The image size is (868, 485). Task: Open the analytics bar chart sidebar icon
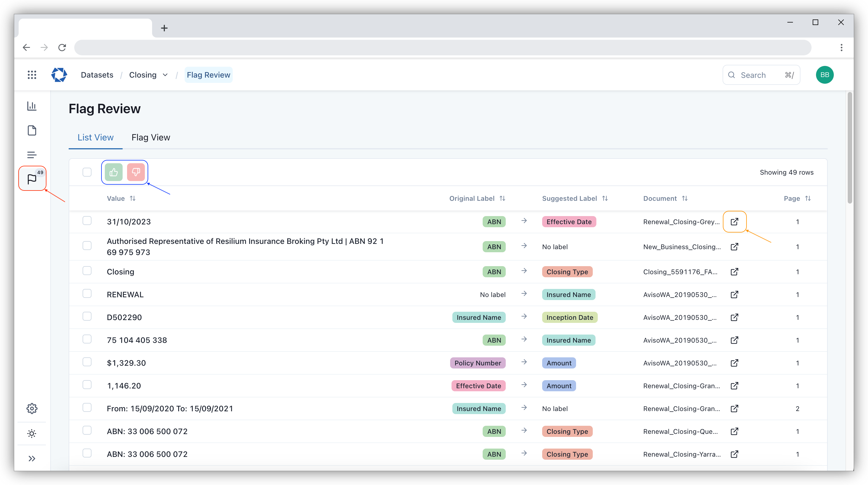32,106
